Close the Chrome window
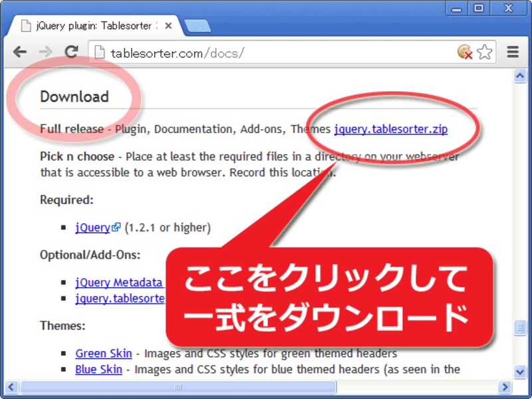532x399 pixels. click(x=508, y=8)
